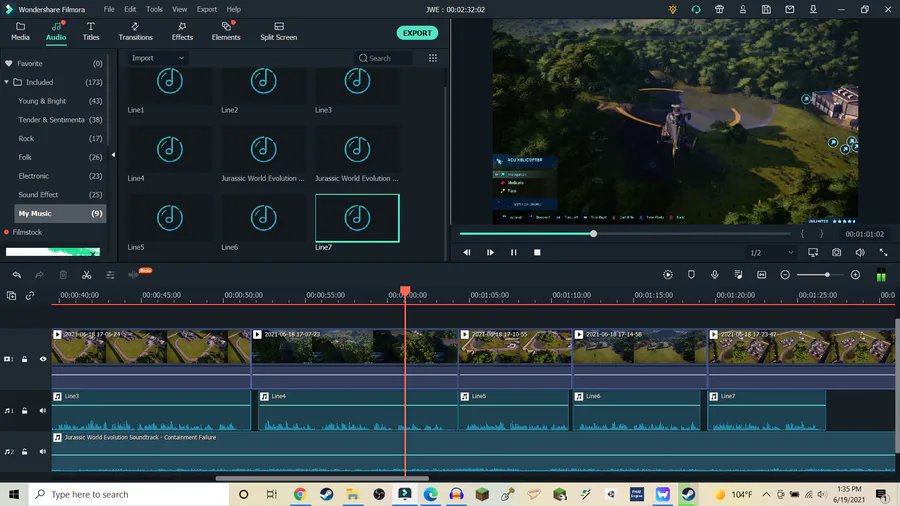Image resolution: width=900 pixels, height=506 pixels.
Task: Mute audio track 1
Action: (43, 411)
